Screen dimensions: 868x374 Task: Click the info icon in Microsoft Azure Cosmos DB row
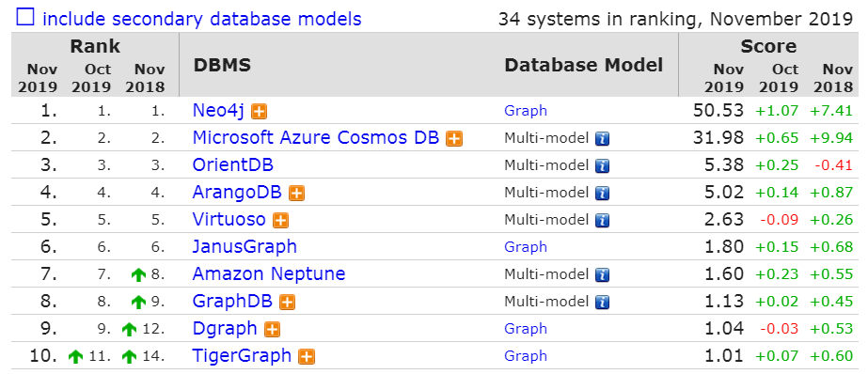(602, 139)
